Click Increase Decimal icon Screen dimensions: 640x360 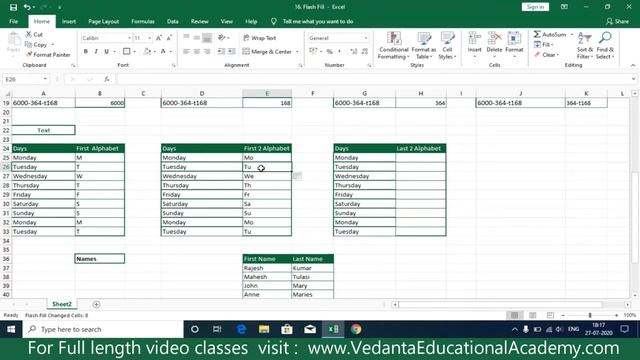click(354, 51)
